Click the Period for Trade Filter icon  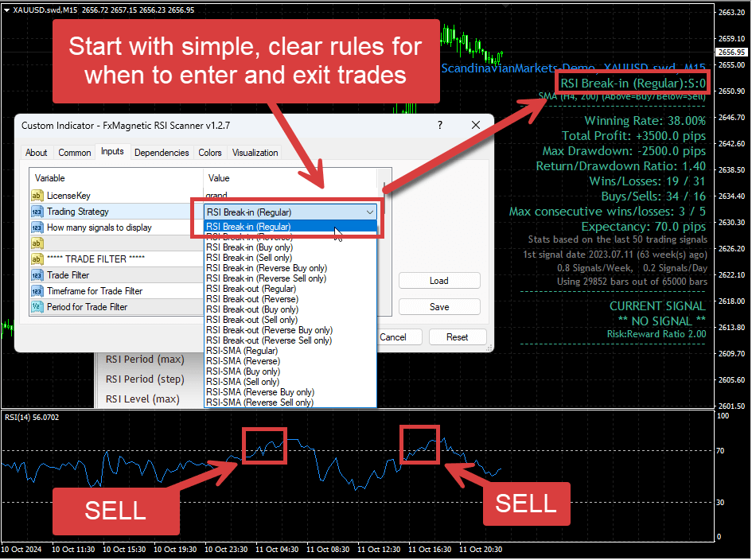[37, 307]
